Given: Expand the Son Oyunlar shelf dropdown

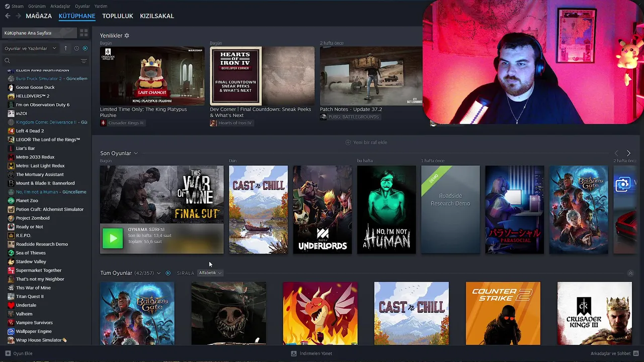Looking at the screenshot, I should pos(136,153).
